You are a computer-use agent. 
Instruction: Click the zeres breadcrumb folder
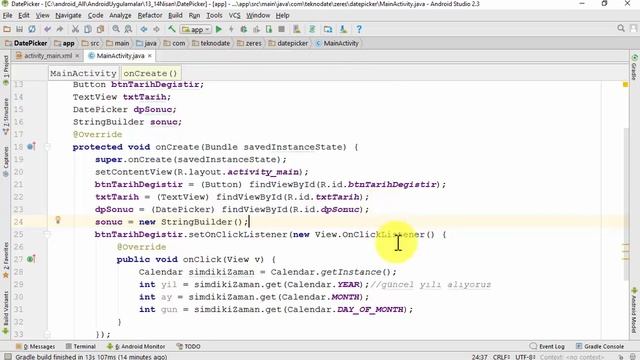(249, 43)
